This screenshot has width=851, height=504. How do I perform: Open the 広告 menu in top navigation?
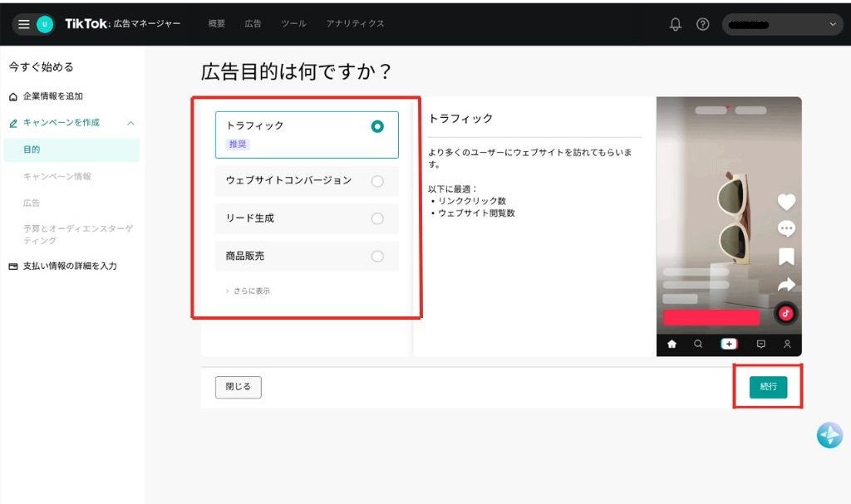coord(253,24)
